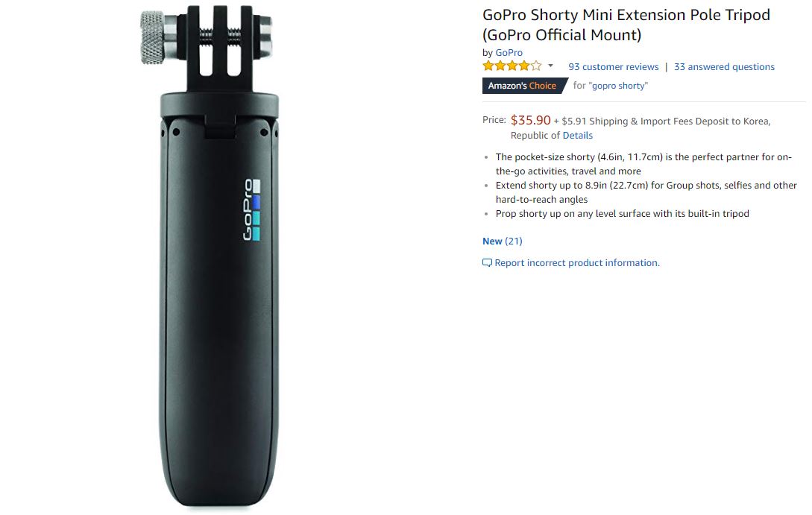Image resolution: width=812 pixels, height=515 pixels.
Task: Click the 'Extend shorty up to 8.9in' bullet
Action: tap(646, 192)
